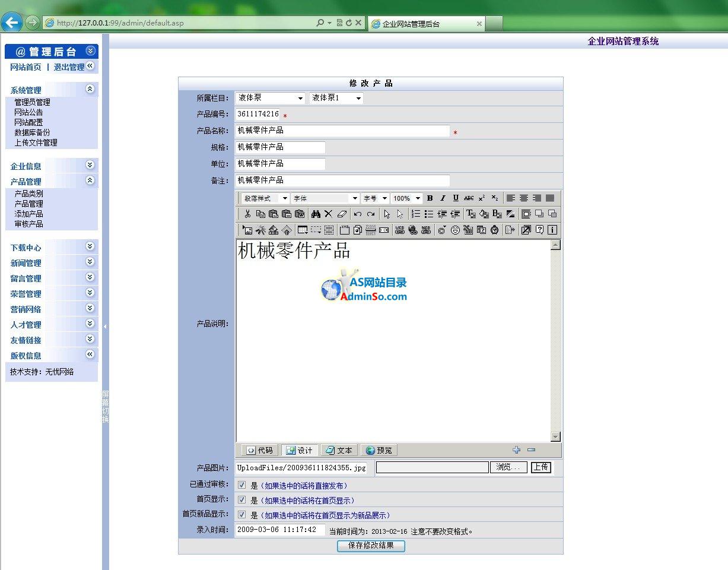The width and height of the screenshot is (728, 570).
Task: Insert hyperlink with WEB chain icon
Action: [x=399, y=230]
